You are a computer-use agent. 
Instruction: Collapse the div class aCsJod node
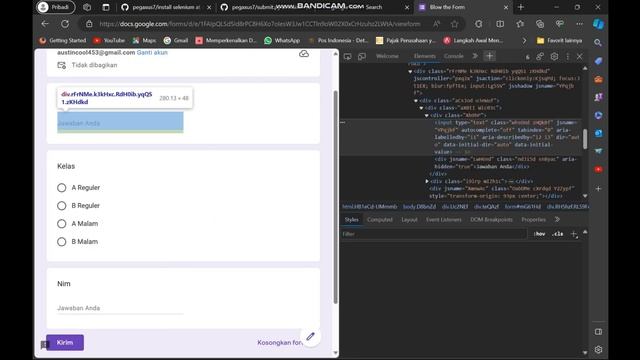(x=416, y=101)
